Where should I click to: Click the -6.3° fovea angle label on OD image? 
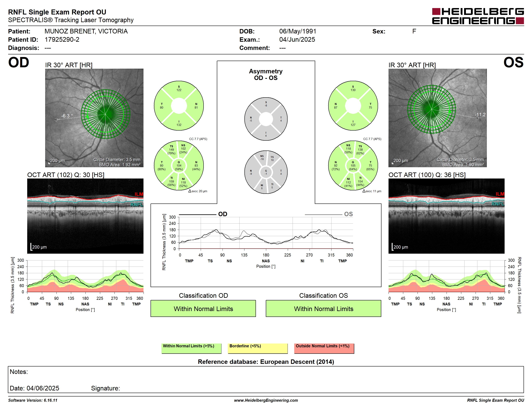click(67, 116)
